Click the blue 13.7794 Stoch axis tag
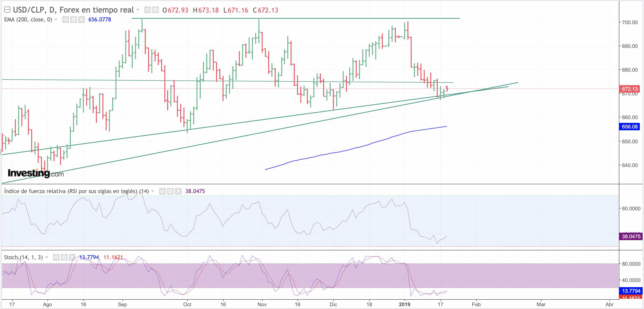 pyautogui.click(x=630, y=291)
